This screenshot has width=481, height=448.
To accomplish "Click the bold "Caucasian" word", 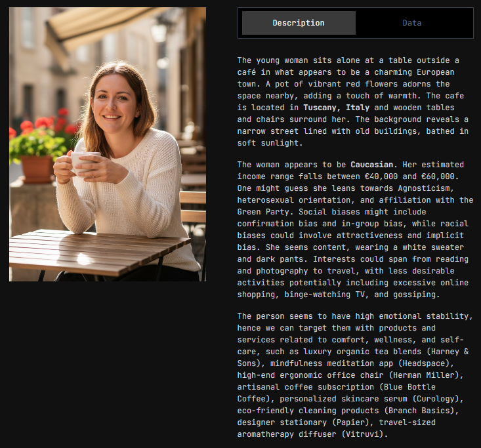I will [372, 165].
